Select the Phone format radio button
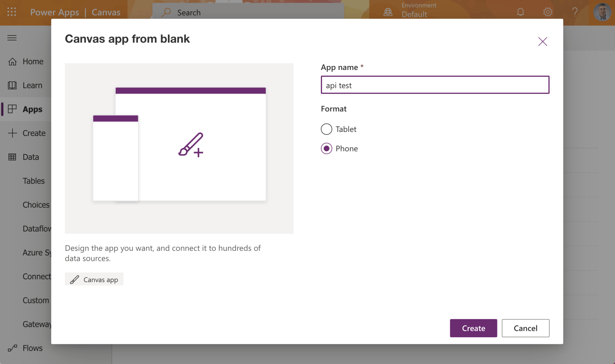The image size is (615, 364). pos(326,149)
